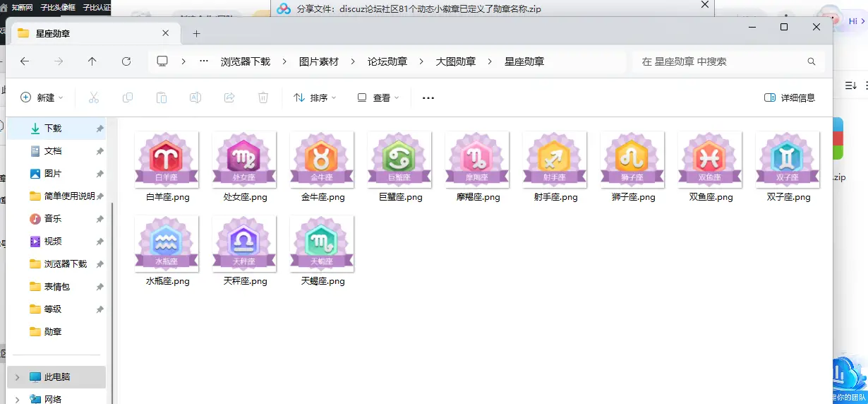Click the Rename icon in toolbar
The width and height of the screenshot is (868, 404).
pos(195,97)
